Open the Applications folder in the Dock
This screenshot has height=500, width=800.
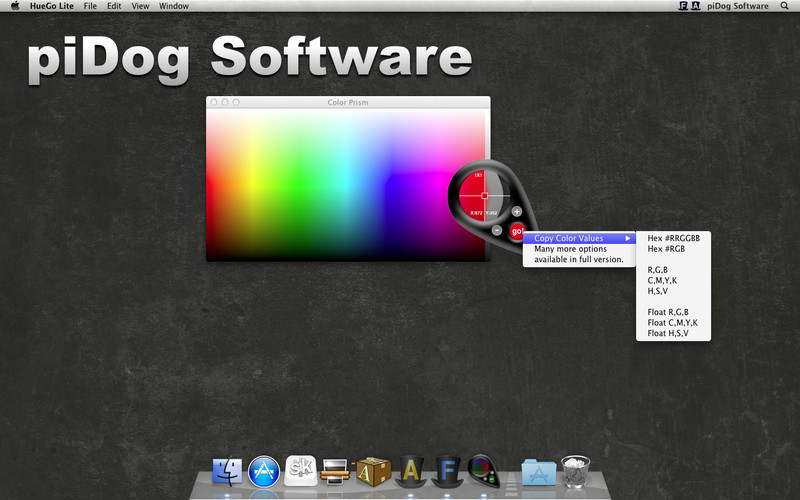(x=539, y=472)
